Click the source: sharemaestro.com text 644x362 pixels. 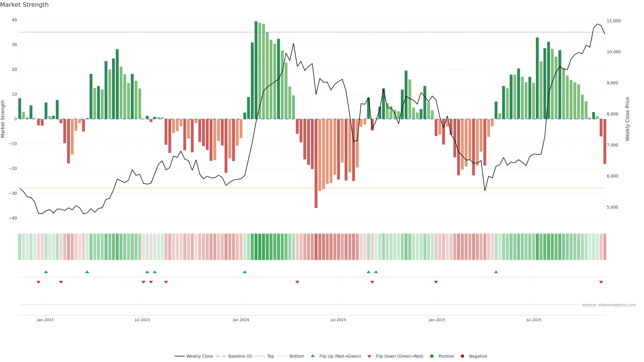point(609,305)
